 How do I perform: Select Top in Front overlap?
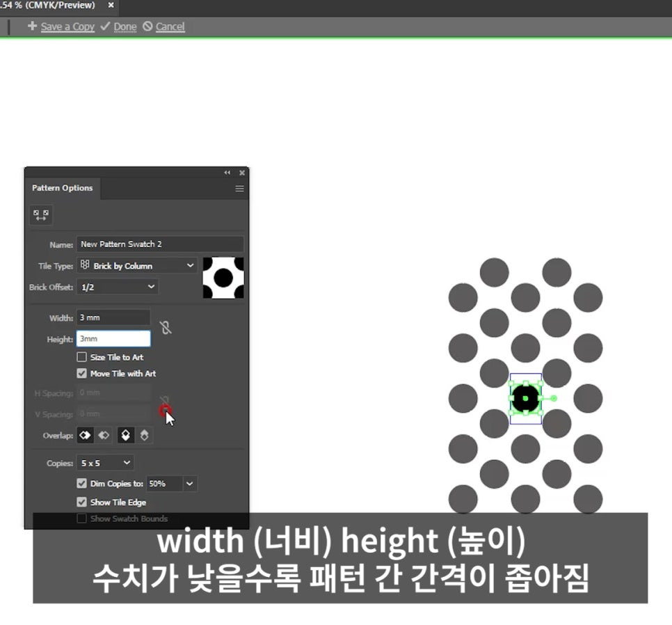126,436
